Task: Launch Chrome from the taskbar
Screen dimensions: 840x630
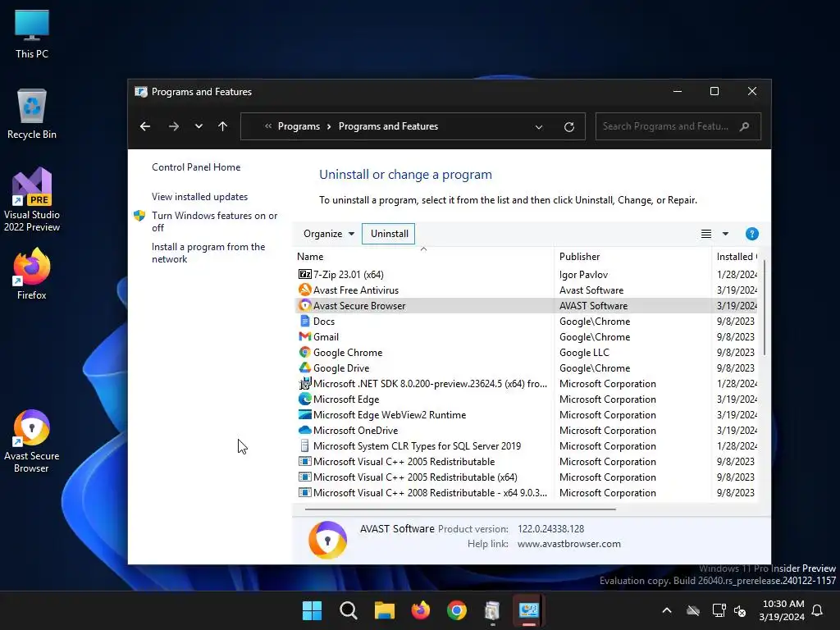Action: click(456, 610)
